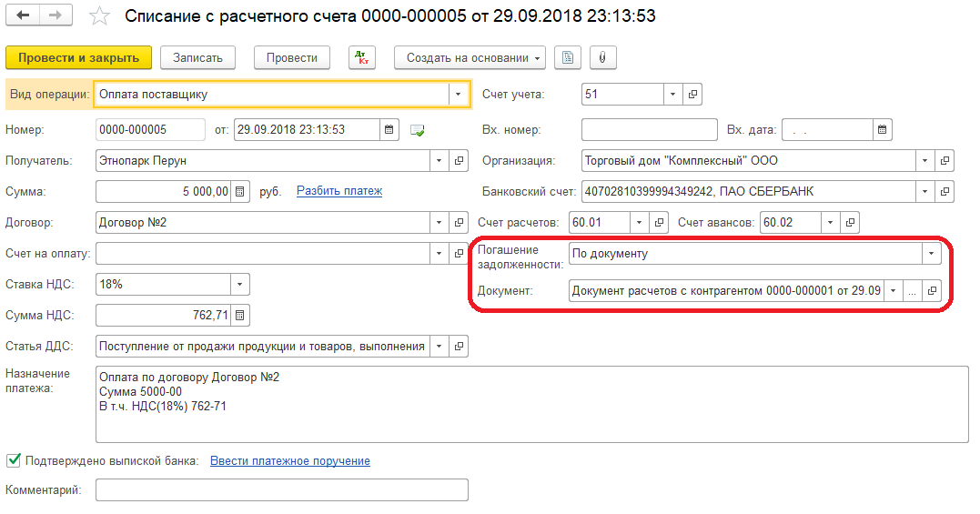Open Организация item form icon
Image resolution: width=980 pixels, height=514 pixels.
tap(945, 160)
